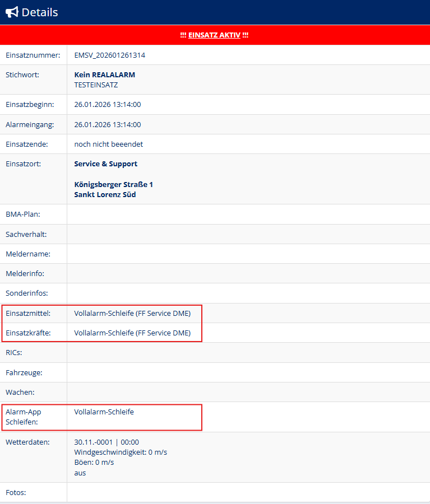Screen dimensions: 430x504
Task: Click the Fotos row label
Action: pyautogui.click(x=16, y=493)
